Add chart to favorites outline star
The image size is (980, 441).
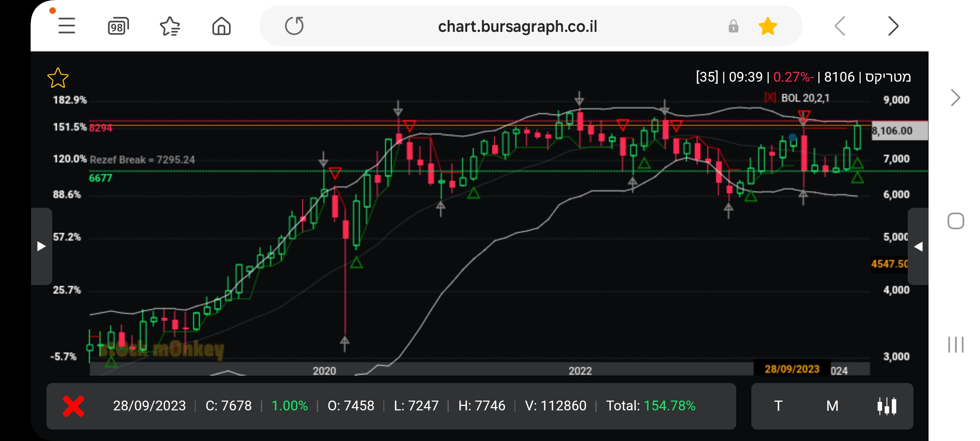point(58,78)
